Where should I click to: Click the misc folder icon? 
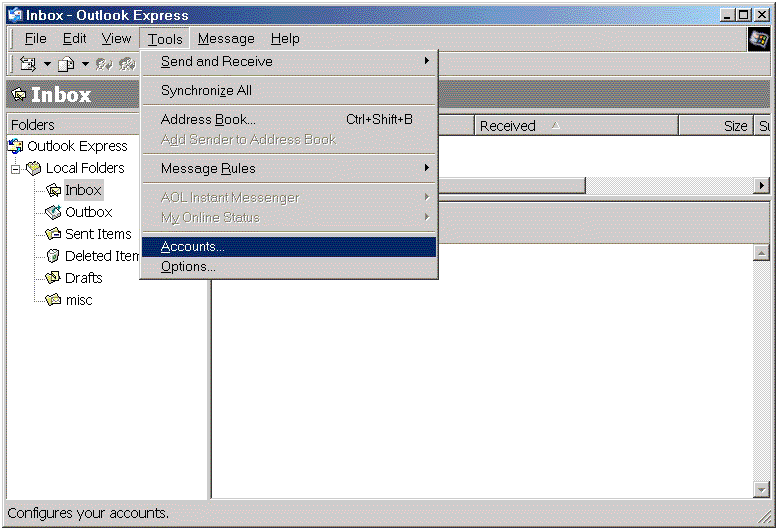click(53, 300)
